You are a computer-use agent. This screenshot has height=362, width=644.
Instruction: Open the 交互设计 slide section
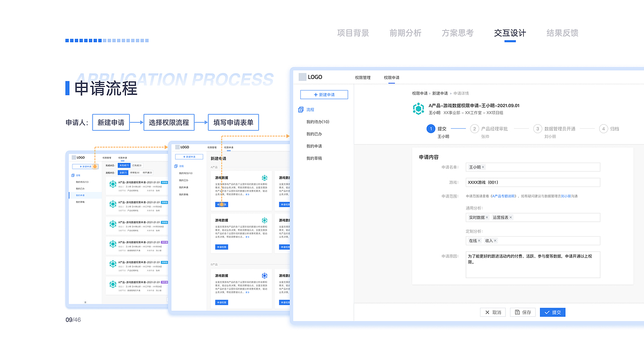[x=510, y=33]
